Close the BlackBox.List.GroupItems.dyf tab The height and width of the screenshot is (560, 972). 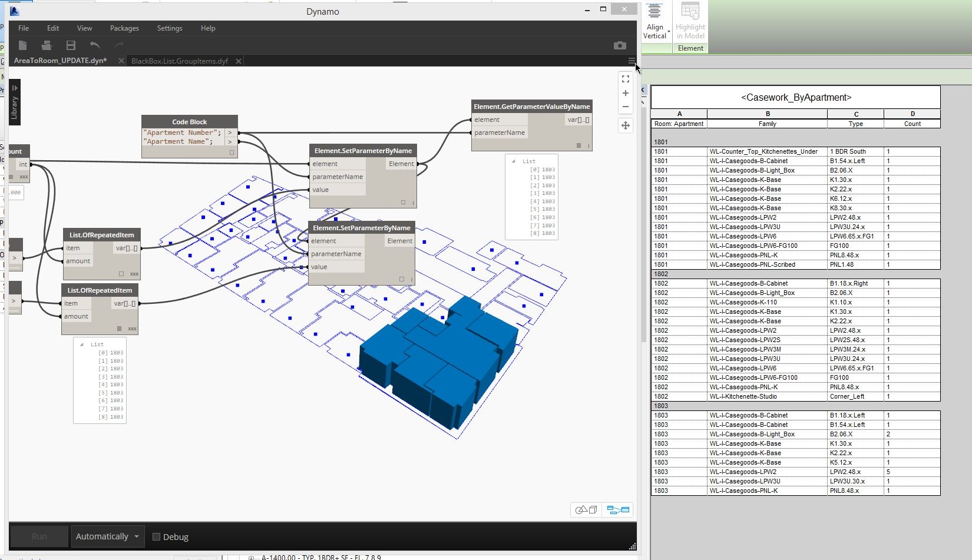(x=239, y=61)
